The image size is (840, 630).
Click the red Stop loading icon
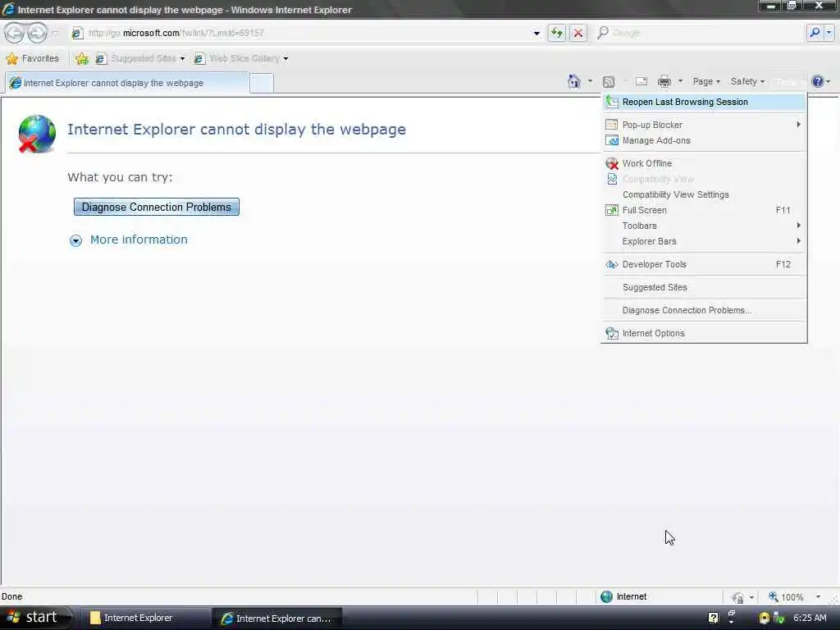pos(578,33)
